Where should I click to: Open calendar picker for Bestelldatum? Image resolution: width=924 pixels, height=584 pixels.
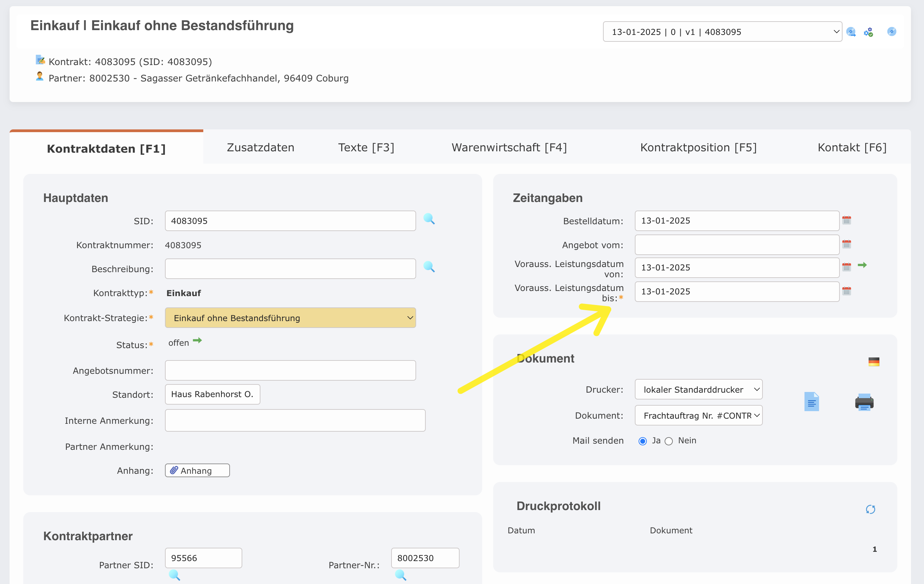click(x=847, y=220)
